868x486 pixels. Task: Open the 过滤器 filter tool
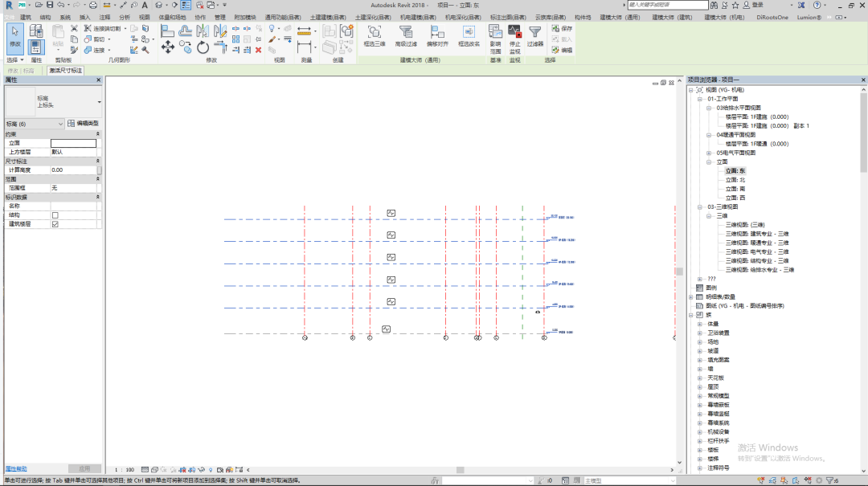click(534, 36)
